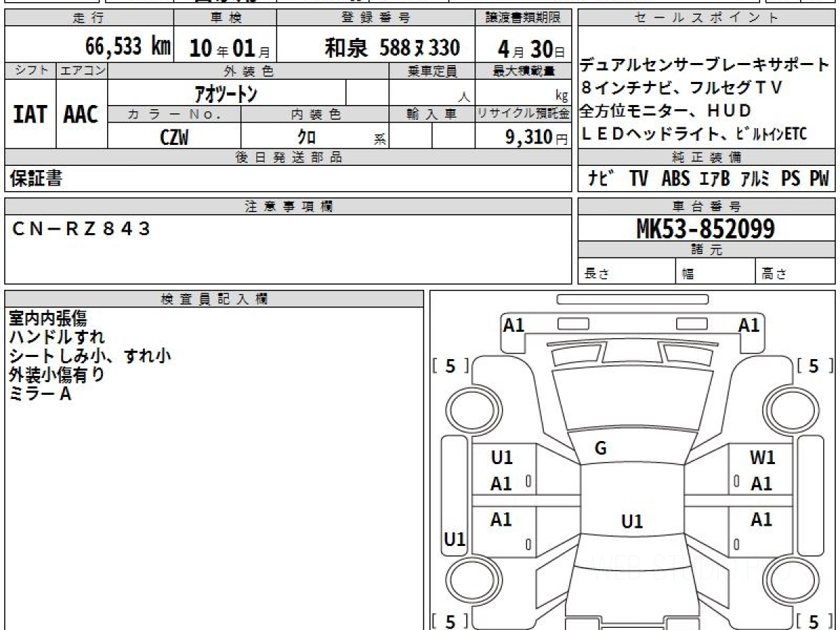Click the A1 mark at the front-left bumper corner
This screenshot has width=840, height=630.
click(x=514, y=325)
